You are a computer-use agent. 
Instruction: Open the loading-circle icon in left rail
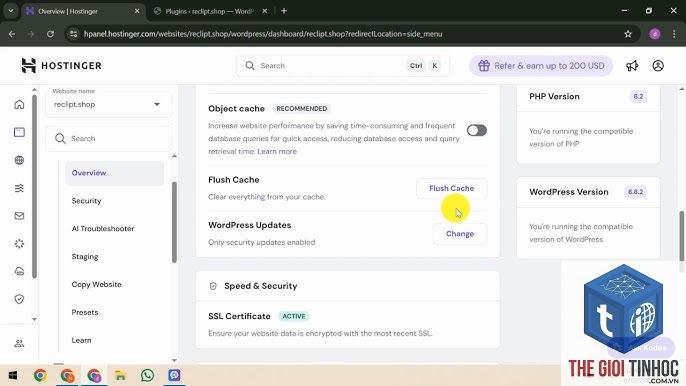(19, 244)
